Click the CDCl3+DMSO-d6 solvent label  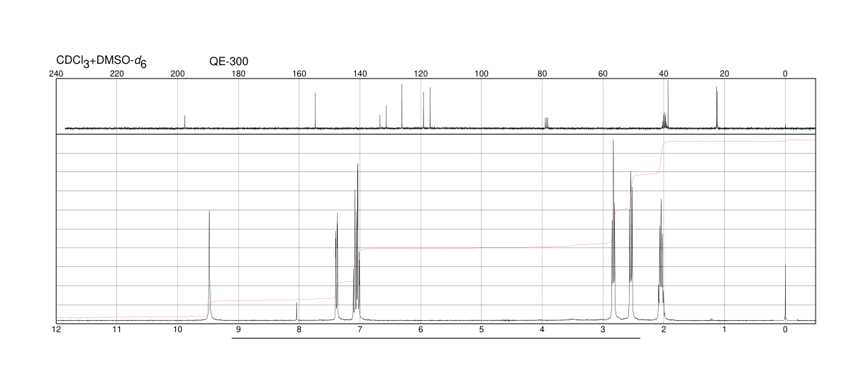(101, 62)
